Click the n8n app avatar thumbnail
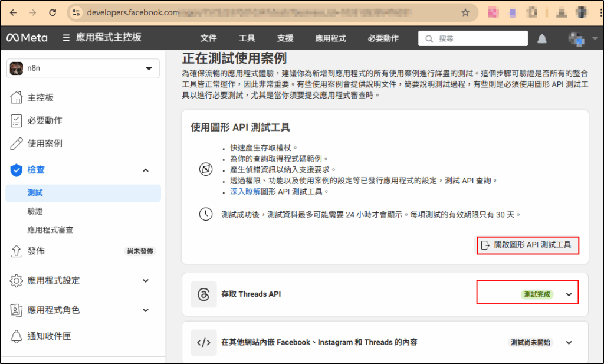 coord(17,68)
